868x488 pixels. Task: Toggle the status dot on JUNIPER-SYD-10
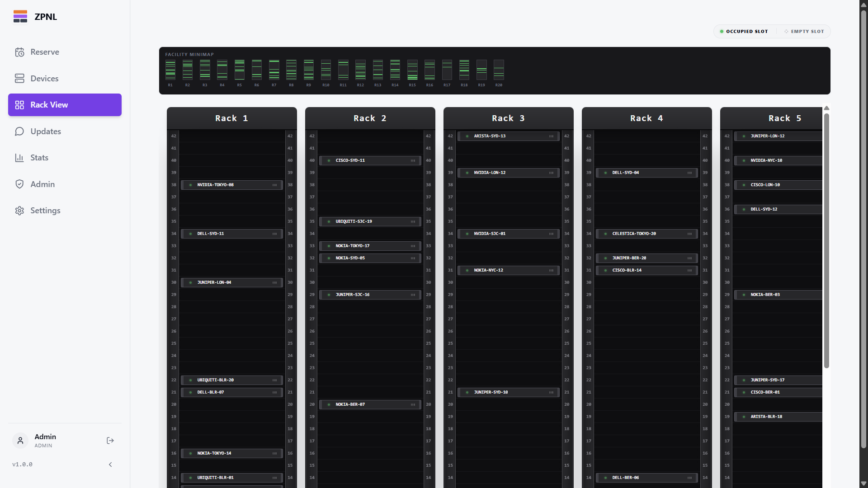pyautogui.click(x=467, y=392)
